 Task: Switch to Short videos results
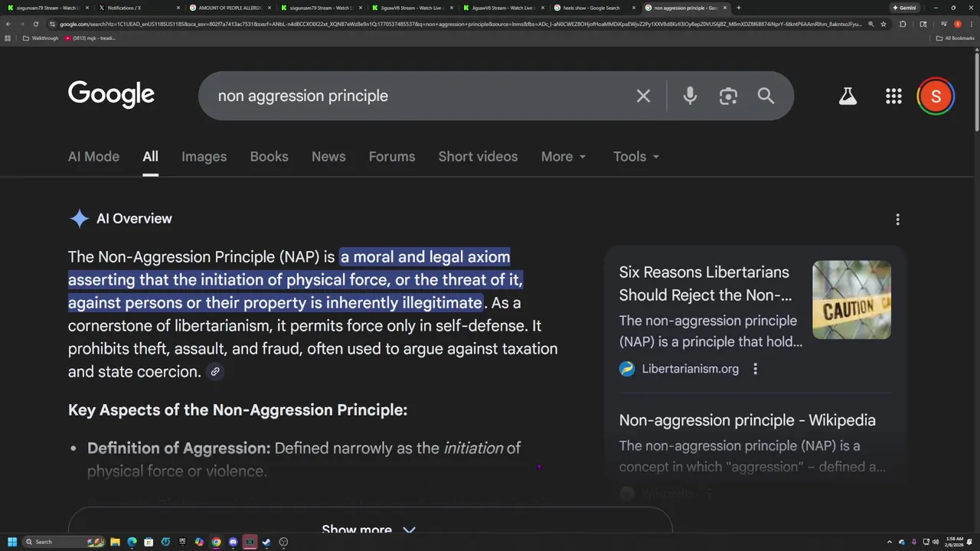click(478, 156)
